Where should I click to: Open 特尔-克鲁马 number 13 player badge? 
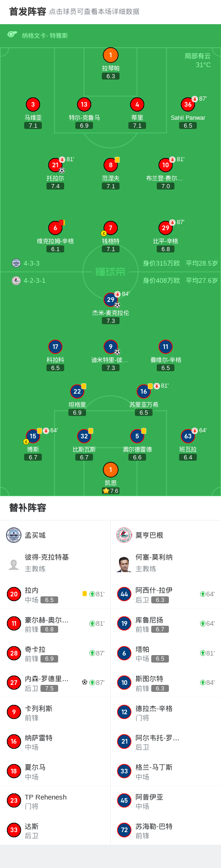pyautogui.click(x=84, y=105)
